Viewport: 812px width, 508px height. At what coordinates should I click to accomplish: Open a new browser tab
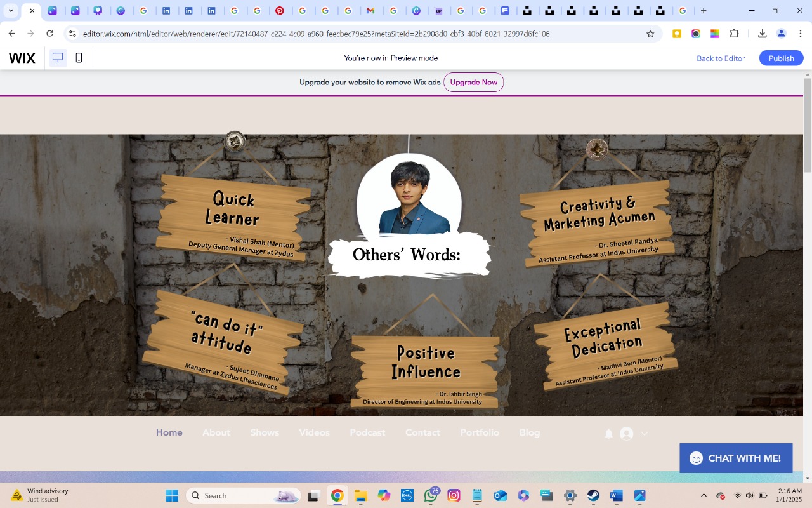click(704, 11)
